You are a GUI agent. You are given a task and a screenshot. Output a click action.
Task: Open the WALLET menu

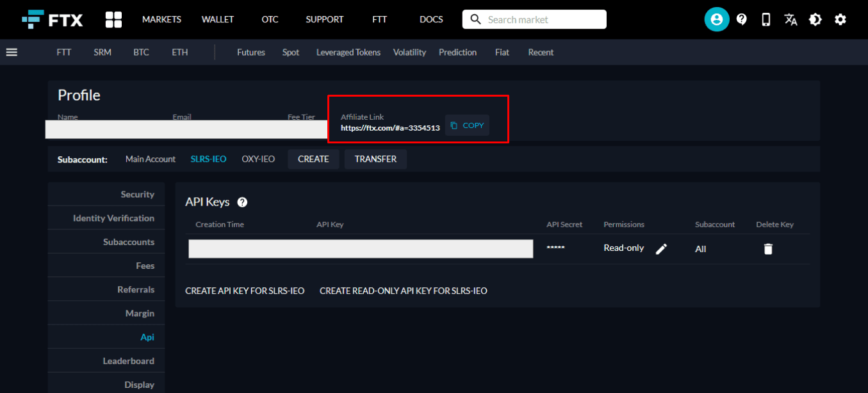(x=218, y=19)
